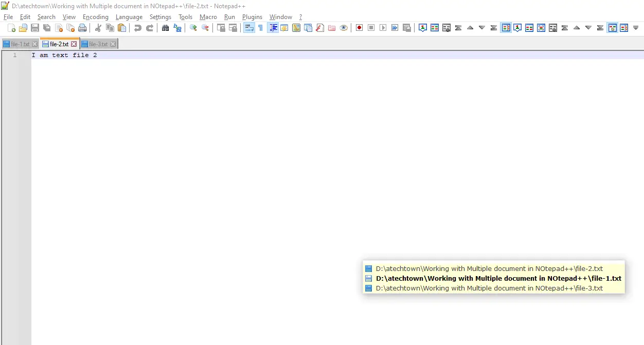Image resolution: width=644 pixels, height=345 pixels.
Task: Open the Plugins menu
Action: tap(252, 17)
